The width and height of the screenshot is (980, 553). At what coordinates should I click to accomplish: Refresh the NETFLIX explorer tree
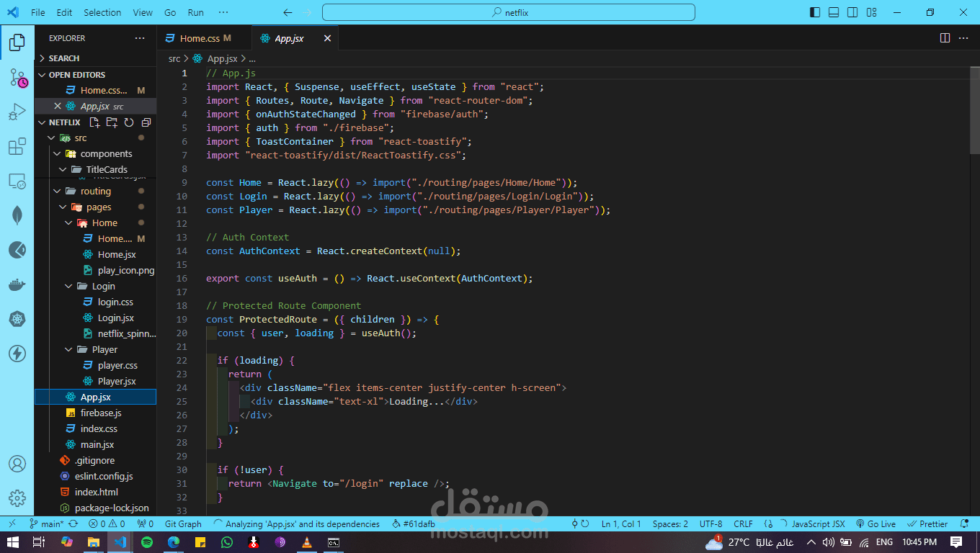pos(129,122)
